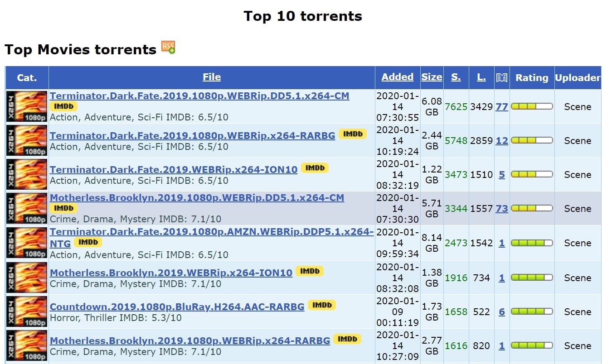Click seeders value 1916
607x364 pixels.
click(x=456, y=278)
